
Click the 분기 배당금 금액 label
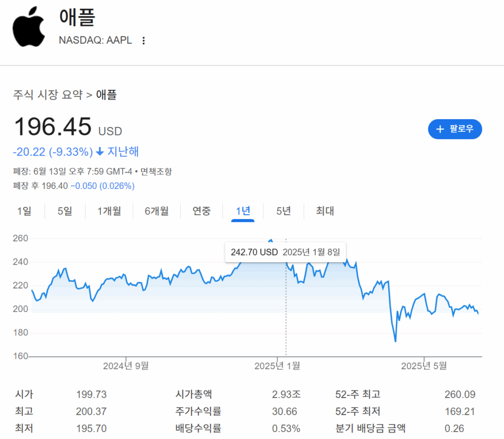370,428
